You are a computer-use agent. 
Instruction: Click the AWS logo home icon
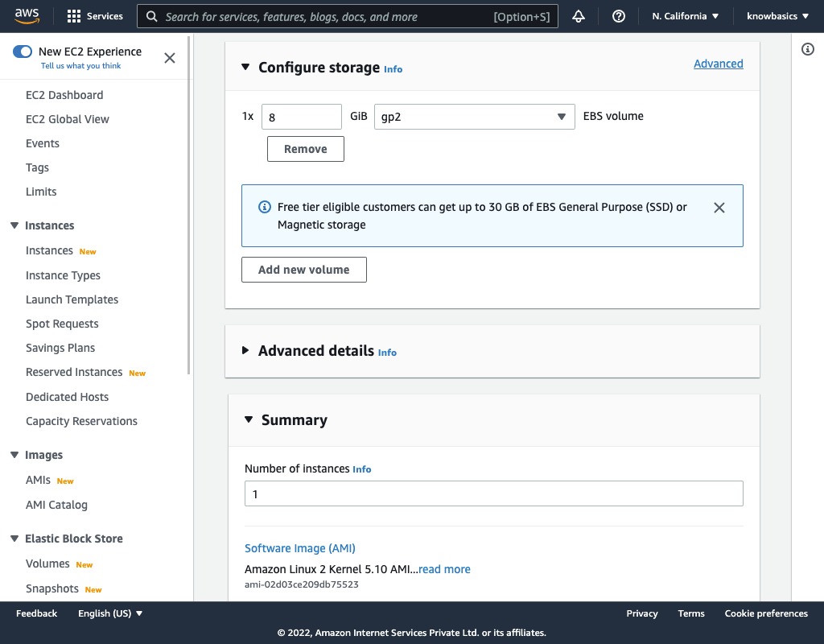click(27, 16)
